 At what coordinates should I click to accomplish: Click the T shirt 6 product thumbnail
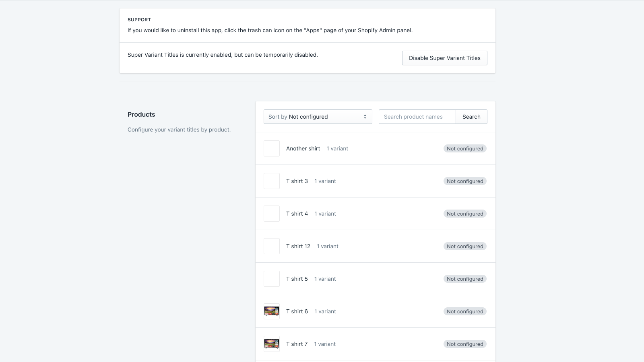272,311
